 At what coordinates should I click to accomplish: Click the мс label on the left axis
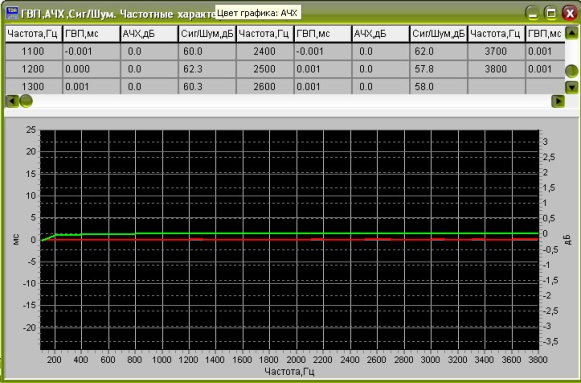tap(16, 240)
